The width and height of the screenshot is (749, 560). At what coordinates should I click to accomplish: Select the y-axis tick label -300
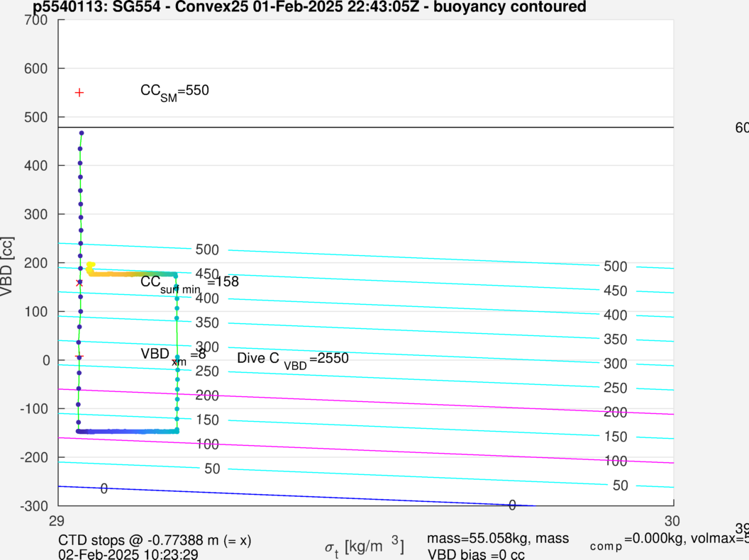click(x=34, y=506)
